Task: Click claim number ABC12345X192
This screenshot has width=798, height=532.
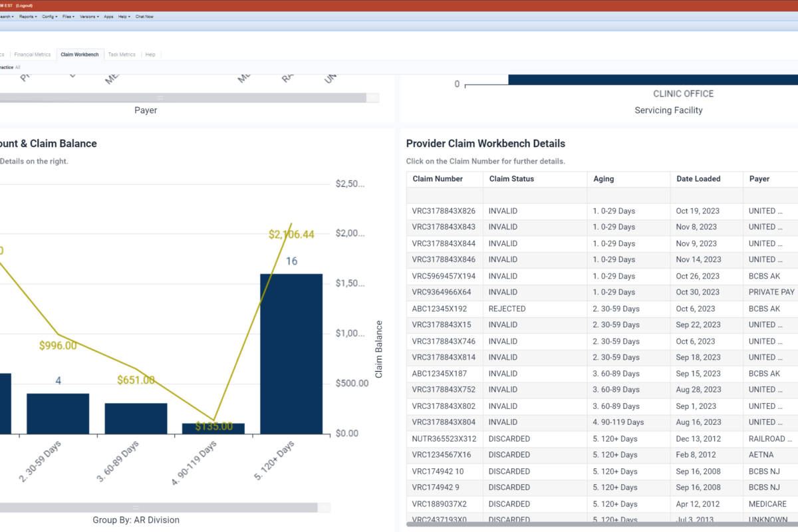Action: pos(439,309)
